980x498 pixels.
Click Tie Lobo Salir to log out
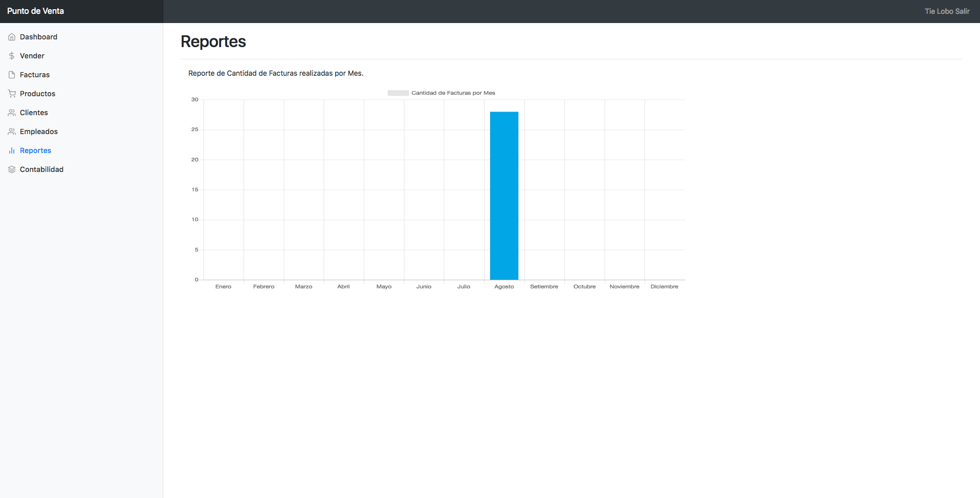pyautogui.click(x=947, y=11)
